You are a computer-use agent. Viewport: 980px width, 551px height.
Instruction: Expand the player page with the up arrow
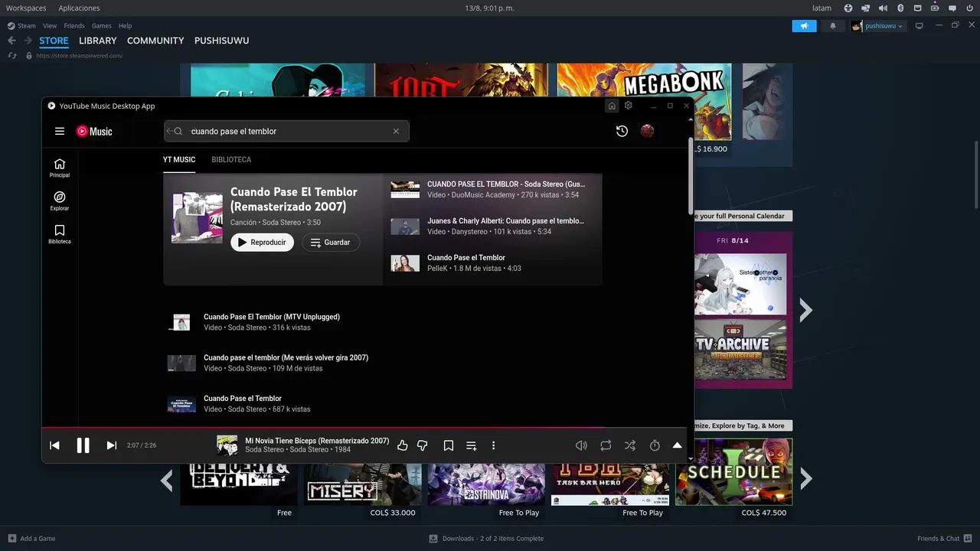point(677,445)
